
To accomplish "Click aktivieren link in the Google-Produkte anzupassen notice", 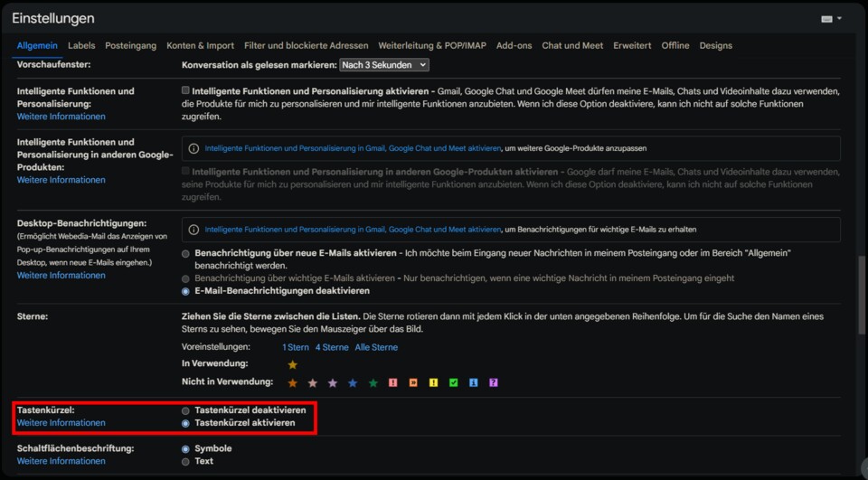I will pyautogui.click(x=353, y=148).
